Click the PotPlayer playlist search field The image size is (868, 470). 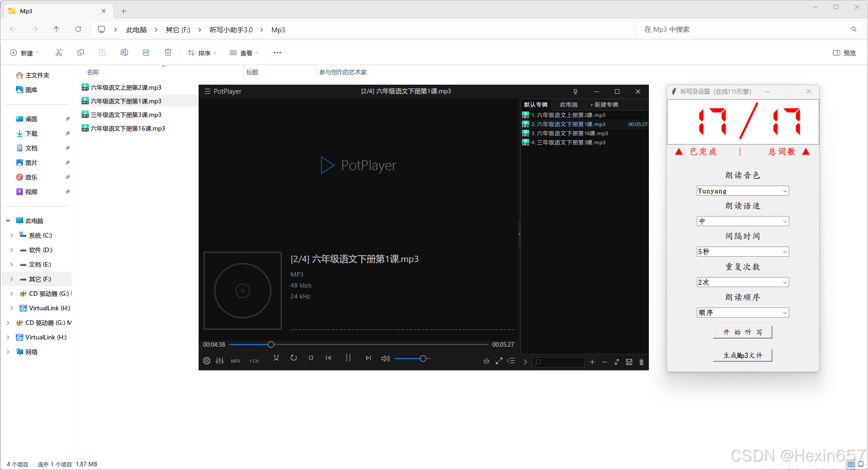[x=558, y=362]
